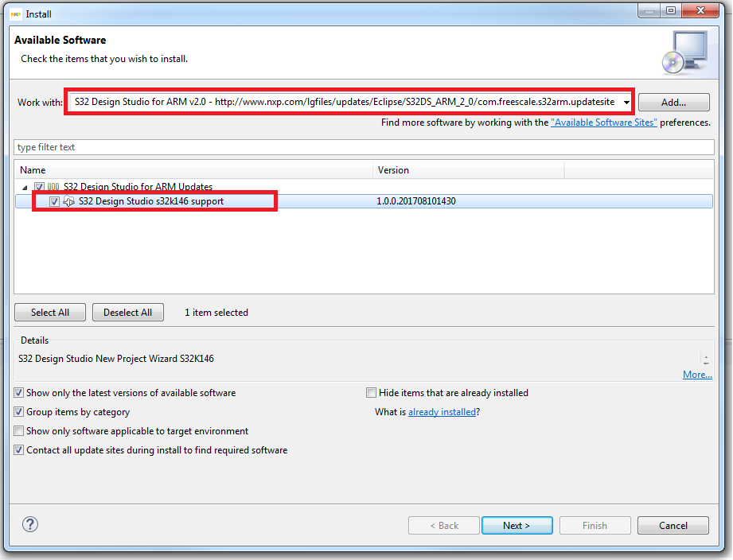Screen dimensions: 733x560
Task: Click the help question mark icon
Action: [x=30, y=524]
